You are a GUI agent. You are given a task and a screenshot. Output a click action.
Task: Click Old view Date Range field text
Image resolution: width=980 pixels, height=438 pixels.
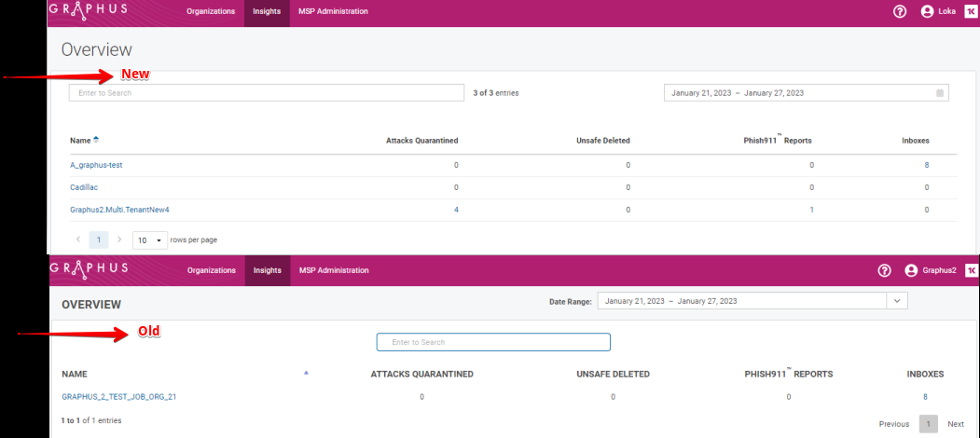tap(670, 300)
